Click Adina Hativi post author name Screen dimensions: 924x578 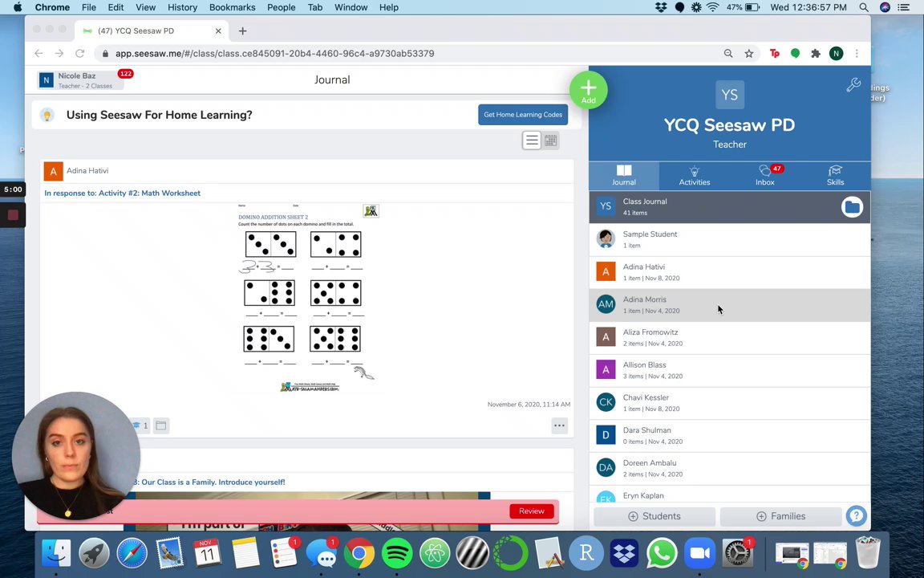pyautogui.click(x=87, y=170)
